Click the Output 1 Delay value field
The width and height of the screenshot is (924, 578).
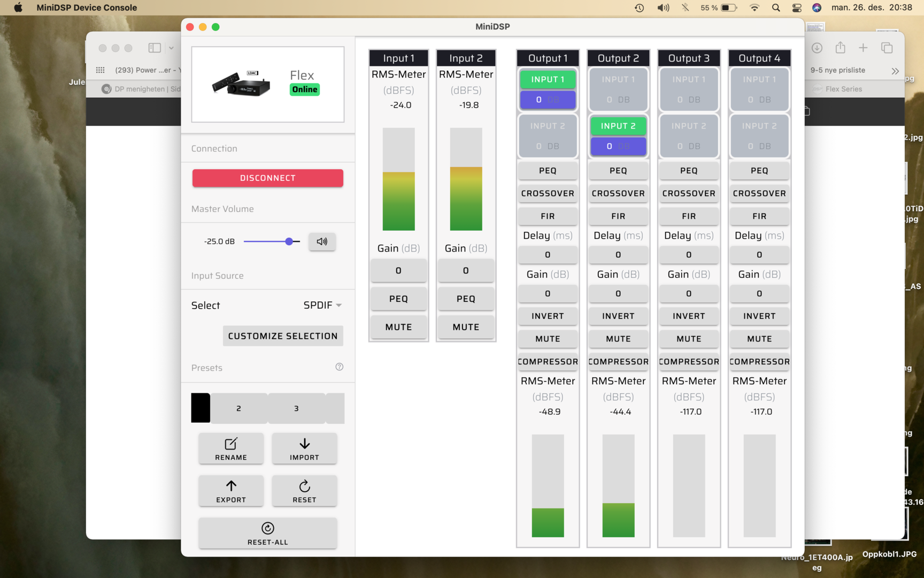(548, 255)
